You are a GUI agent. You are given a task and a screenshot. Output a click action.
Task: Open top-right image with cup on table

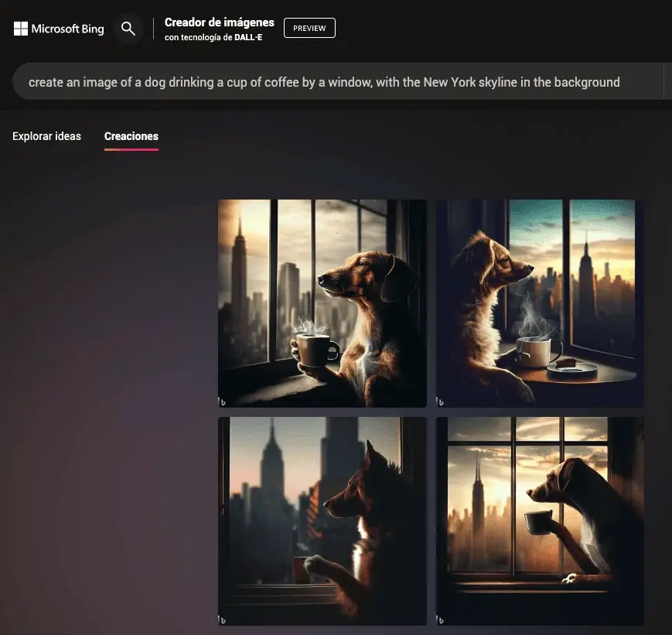pyautogui.click(x=539, y=302)
